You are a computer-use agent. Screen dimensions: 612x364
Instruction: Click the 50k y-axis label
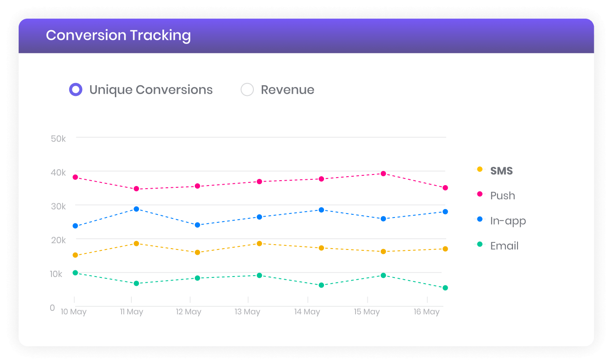pyautogui.click(x=58, y=139)
